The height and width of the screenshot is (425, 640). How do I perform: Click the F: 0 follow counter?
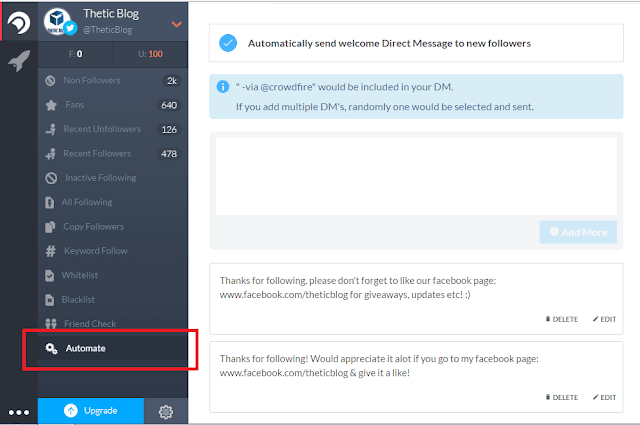76,54
